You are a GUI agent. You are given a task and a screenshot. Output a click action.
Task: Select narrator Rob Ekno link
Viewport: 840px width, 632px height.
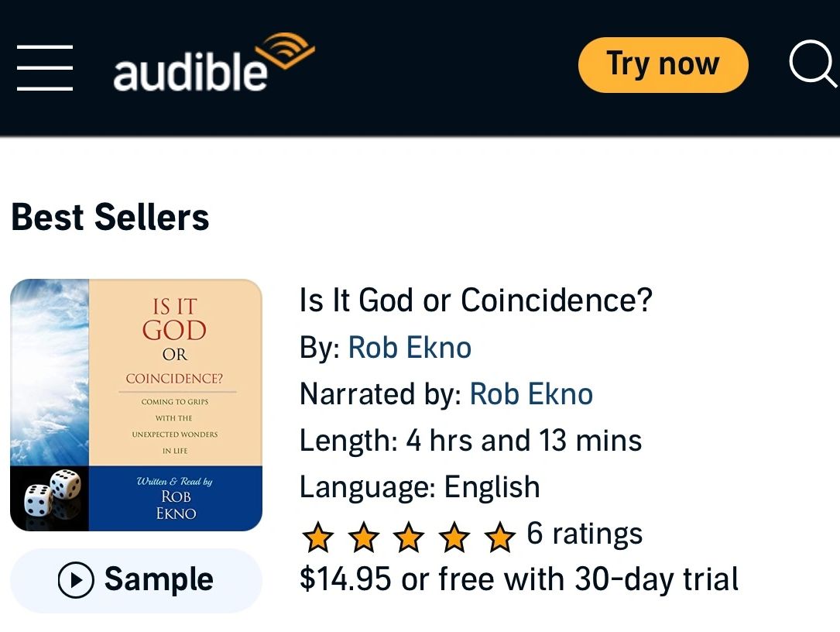(x=531, y=394)
